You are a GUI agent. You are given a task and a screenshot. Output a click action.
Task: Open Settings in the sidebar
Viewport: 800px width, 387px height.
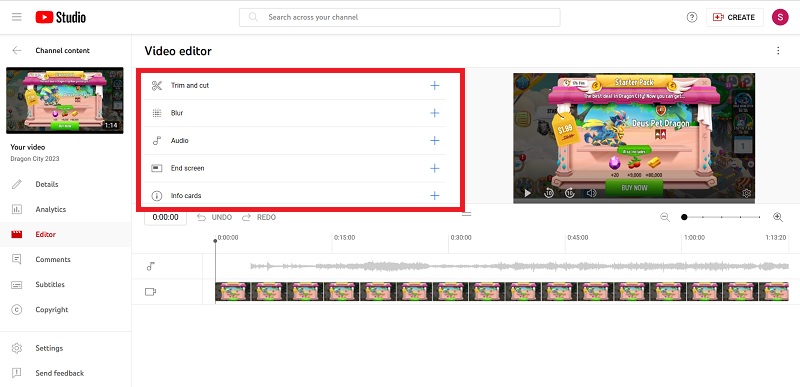coord(65,348)
